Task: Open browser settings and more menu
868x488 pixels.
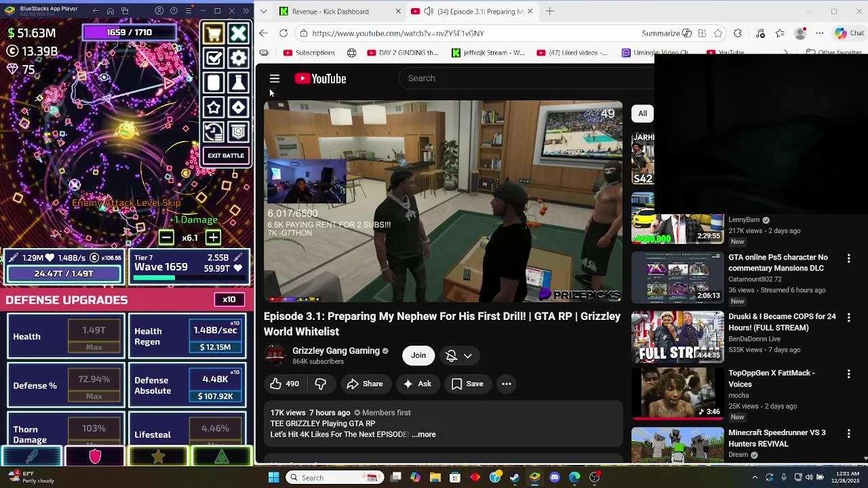Action: (820, 33)
